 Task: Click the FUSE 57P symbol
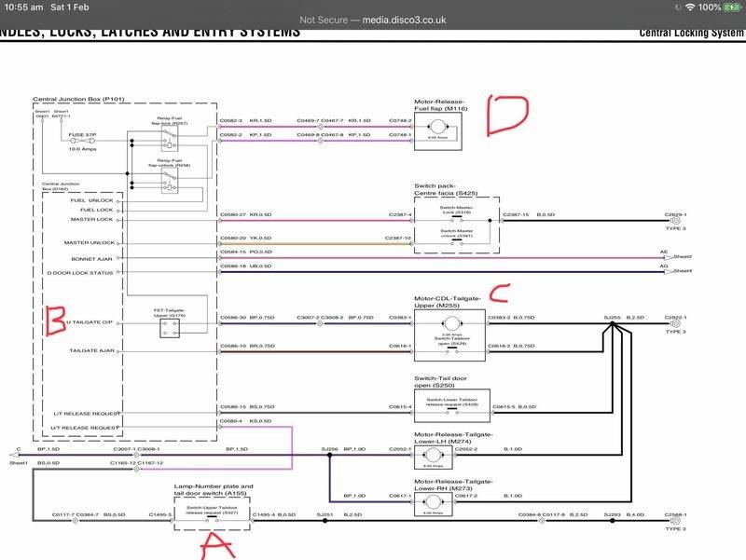(83, 141)
